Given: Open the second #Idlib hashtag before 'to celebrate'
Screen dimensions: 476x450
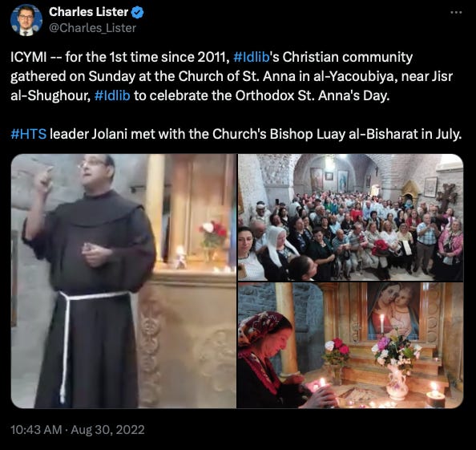Looking at the screenshot, I should pos(112,95).
